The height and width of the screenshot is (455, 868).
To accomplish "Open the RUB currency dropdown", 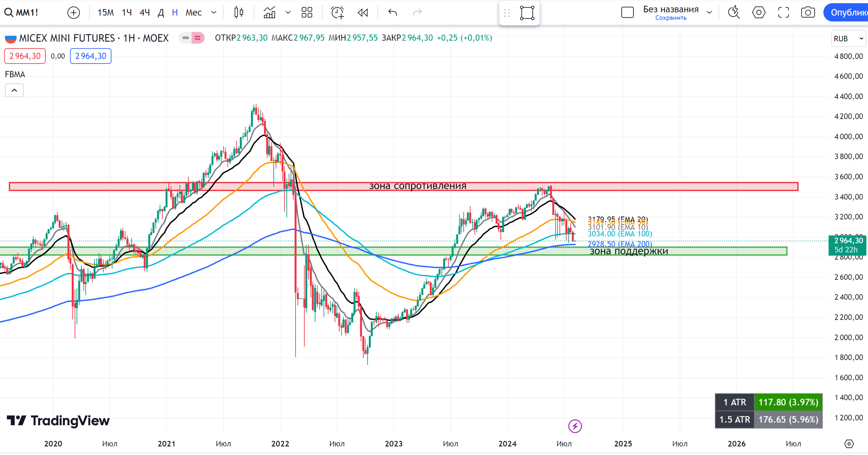I will click(x=848, y=38).
